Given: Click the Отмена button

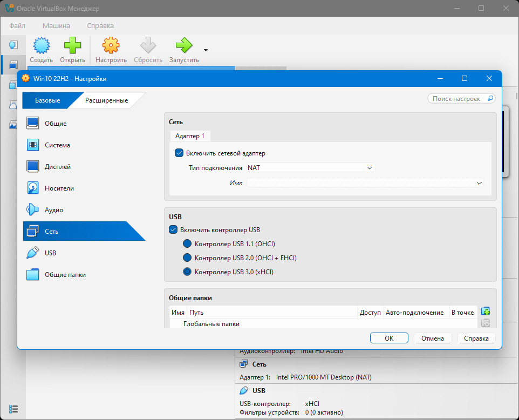Looking at the screenshot, I should click(433, 338).
